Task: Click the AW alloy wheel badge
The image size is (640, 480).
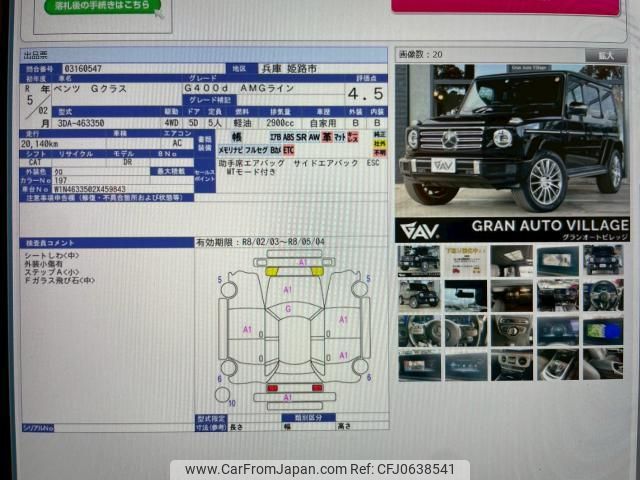Action: tap(313, 135)
